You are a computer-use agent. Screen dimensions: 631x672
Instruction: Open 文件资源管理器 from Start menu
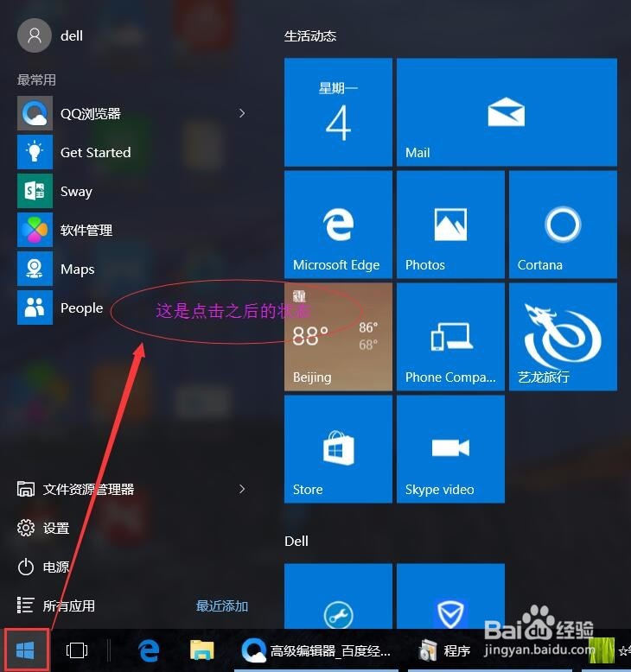(75, 489)
